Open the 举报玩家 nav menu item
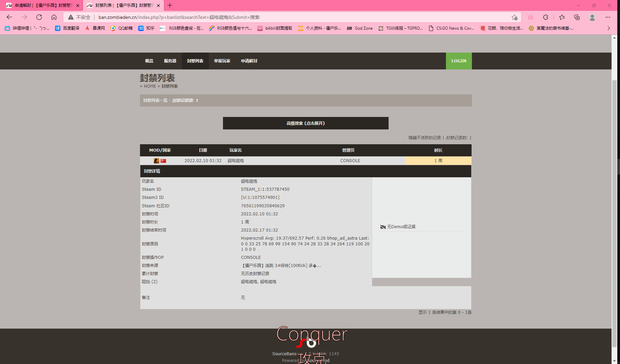The image size is (620, 364). coord(222,61)
